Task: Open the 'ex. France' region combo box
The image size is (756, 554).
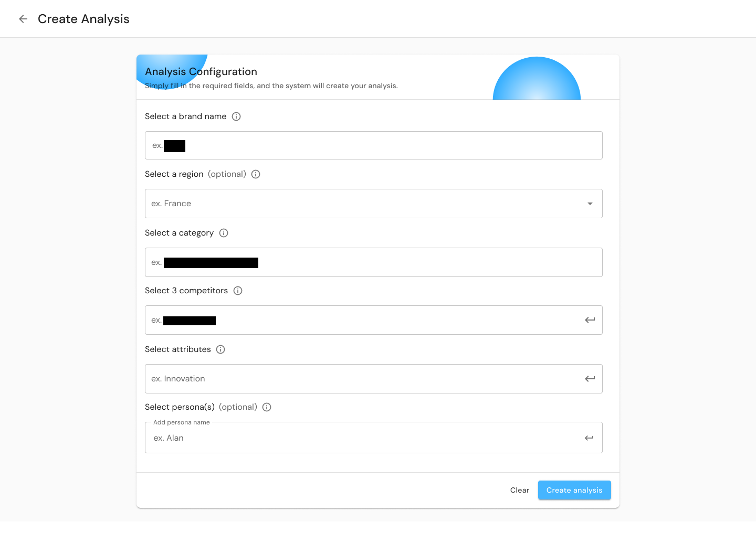Action: click(x=362, y=204)
